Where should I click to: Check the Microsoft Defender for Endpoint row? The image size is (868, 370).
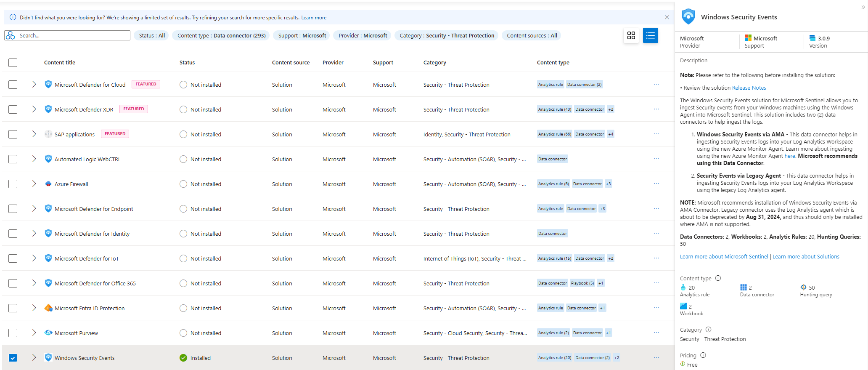click(13, 209)
